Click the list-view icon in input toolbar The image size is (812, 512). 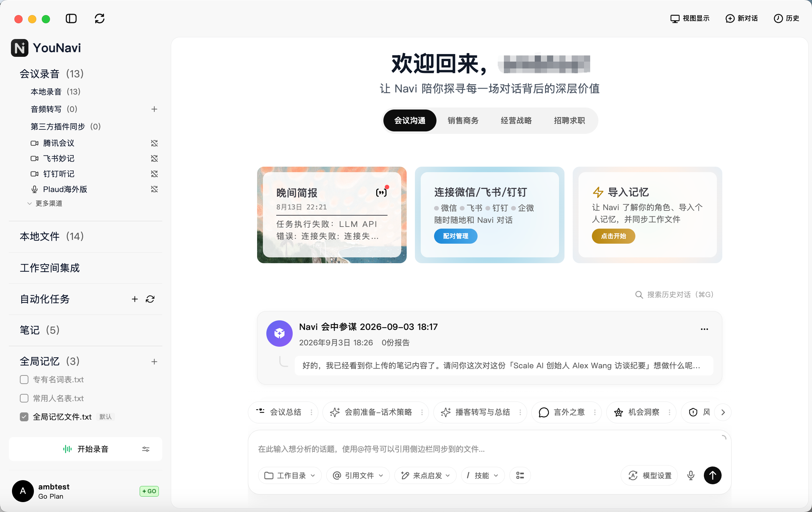tap(520, 475)
